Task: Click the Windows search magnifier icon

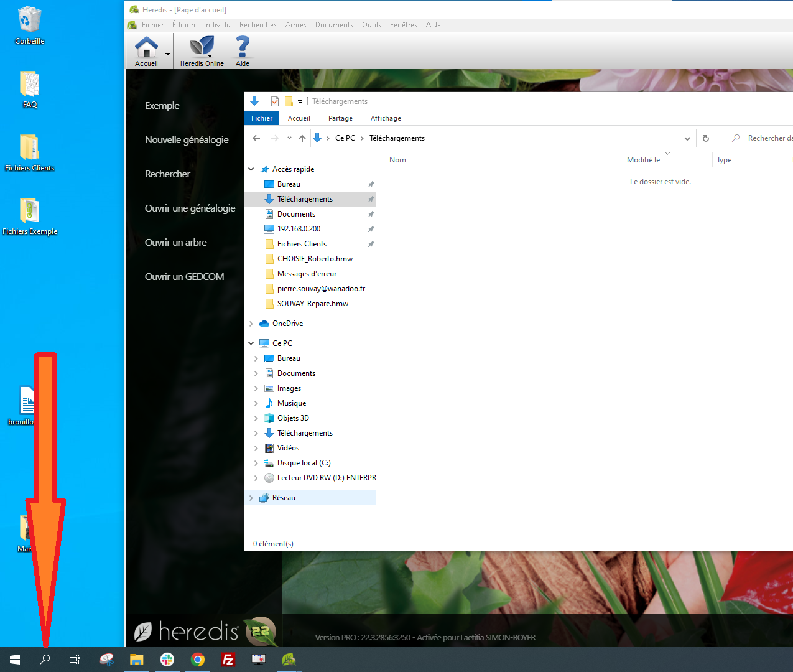Action: [45, 660]
